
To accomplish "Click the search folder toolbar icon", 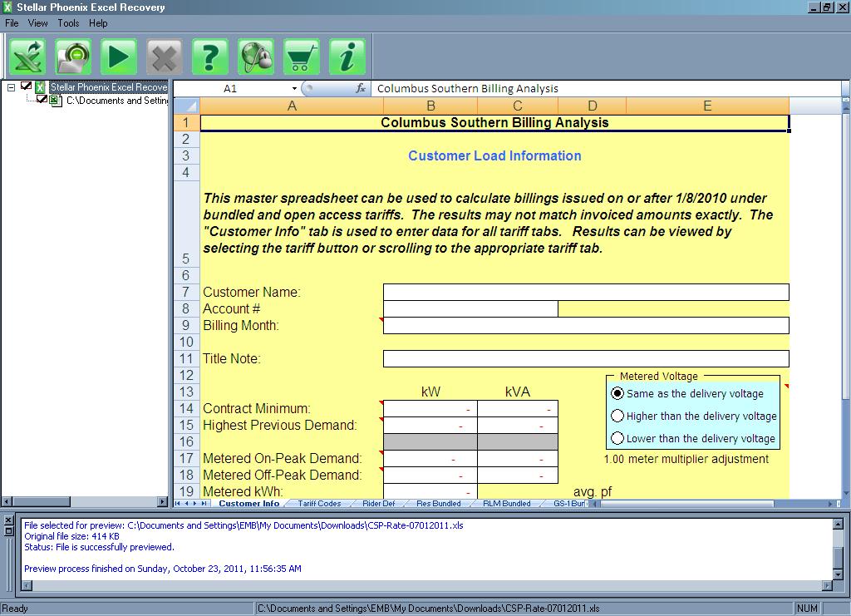I will click(73, 57).
